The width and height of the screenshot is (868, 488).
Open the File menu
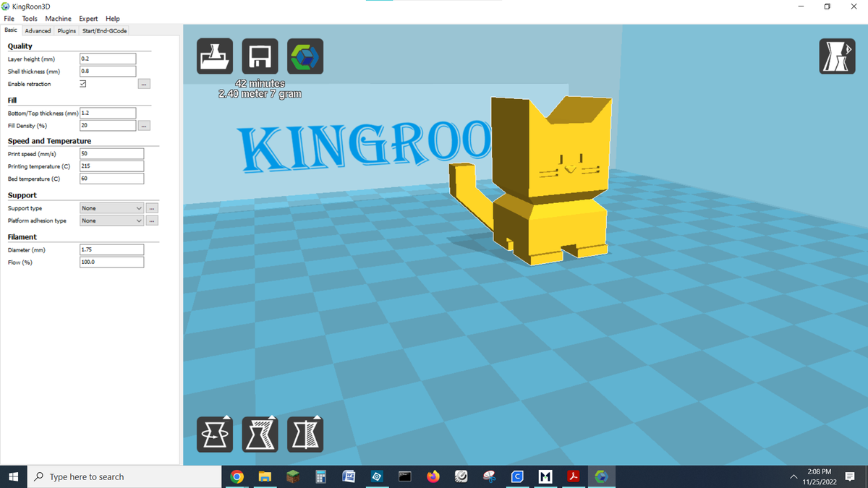tap(9, 18)
